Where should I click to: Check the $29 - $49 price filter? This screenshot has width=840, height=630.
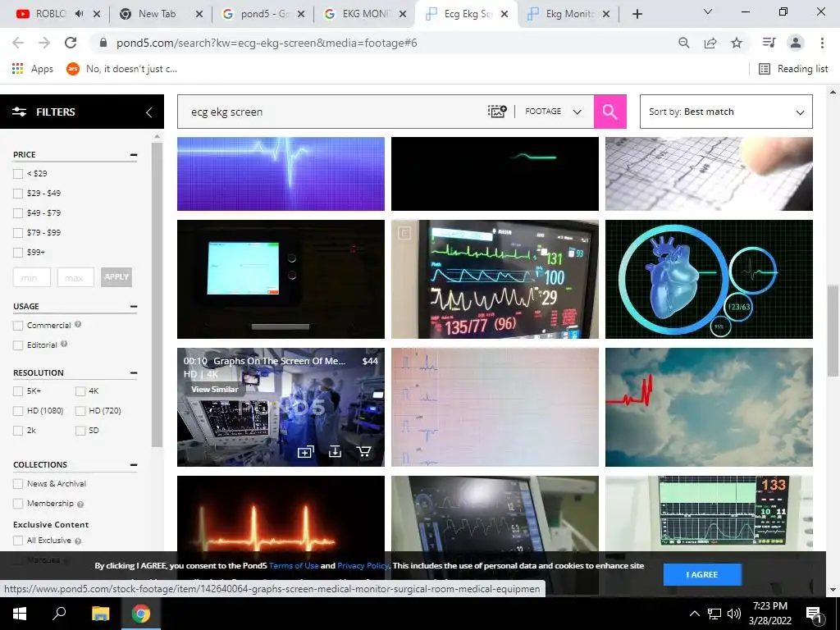(18, 194)
